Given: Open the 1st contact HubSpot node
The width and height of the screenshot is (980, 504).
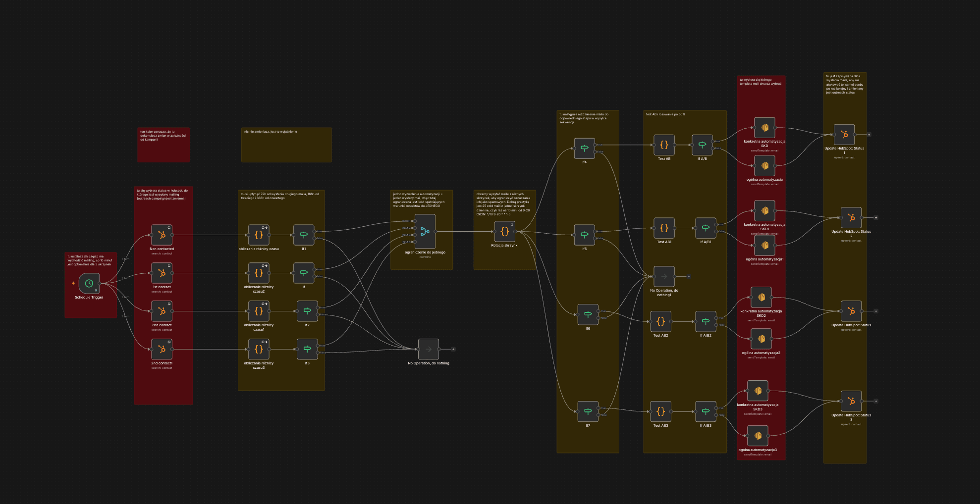Looking at the screenshot, I should click(x=162, y=273).
